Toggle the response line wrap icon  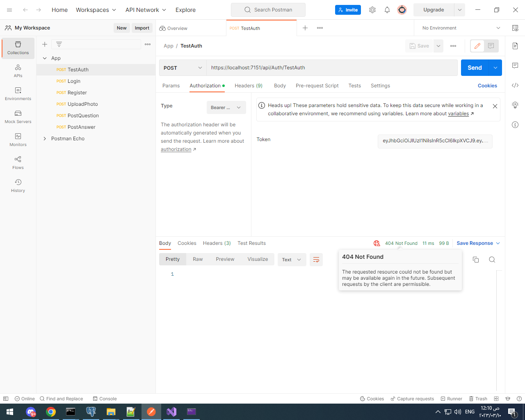click(316, 260)
